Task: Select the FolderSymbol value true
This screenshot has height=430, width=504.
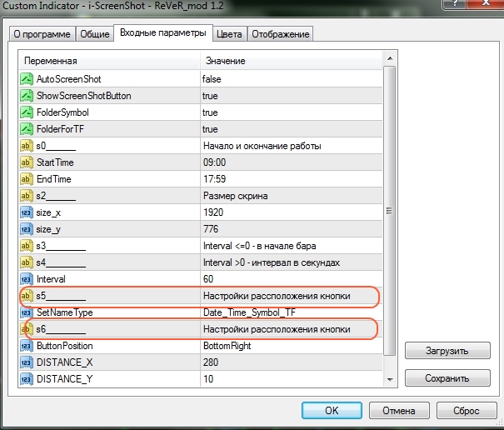Action: 210,112
